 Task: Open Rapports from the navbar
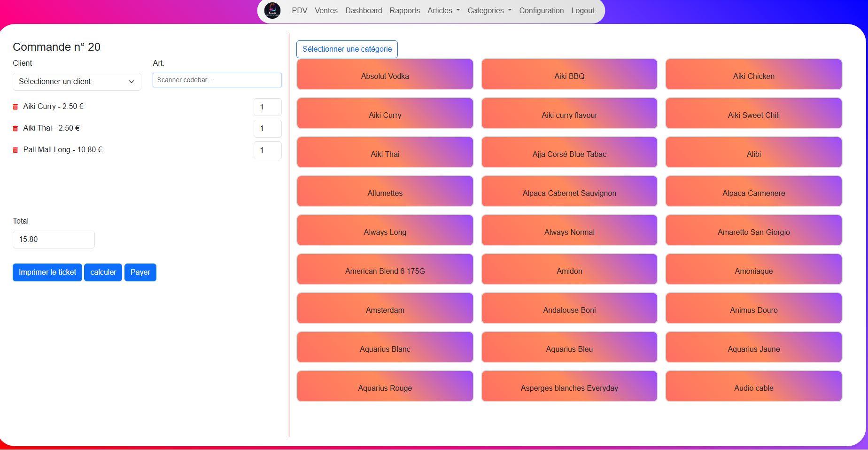404,10
